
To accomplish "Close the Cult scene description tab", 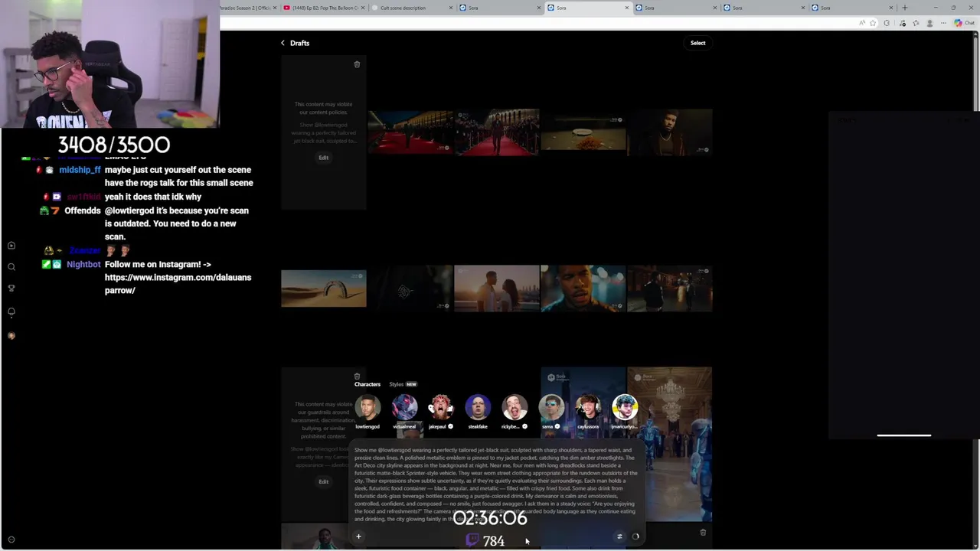I will (451, 8).
